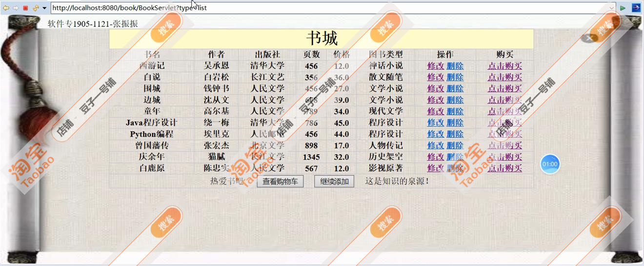The width and height of the screenshot is (644, 266).
Task: Click the author cell 吴承恩
Action: pos(216,66)
